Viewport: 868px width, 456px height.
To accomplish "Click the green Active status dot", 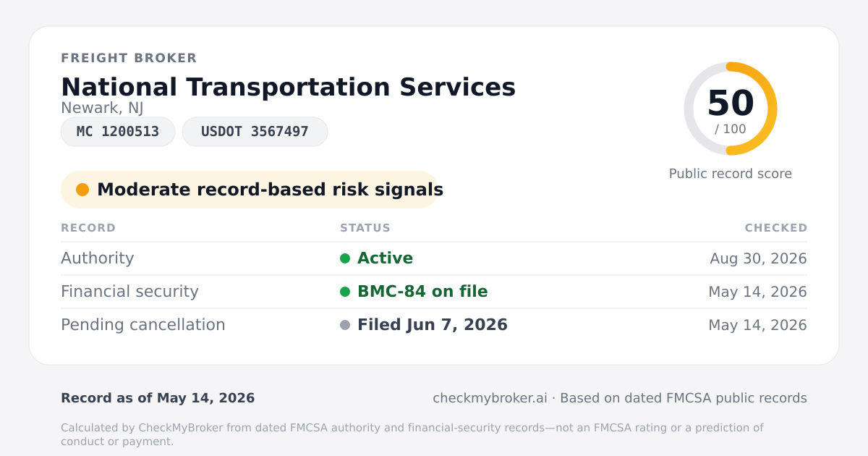I will pos(345,258).
